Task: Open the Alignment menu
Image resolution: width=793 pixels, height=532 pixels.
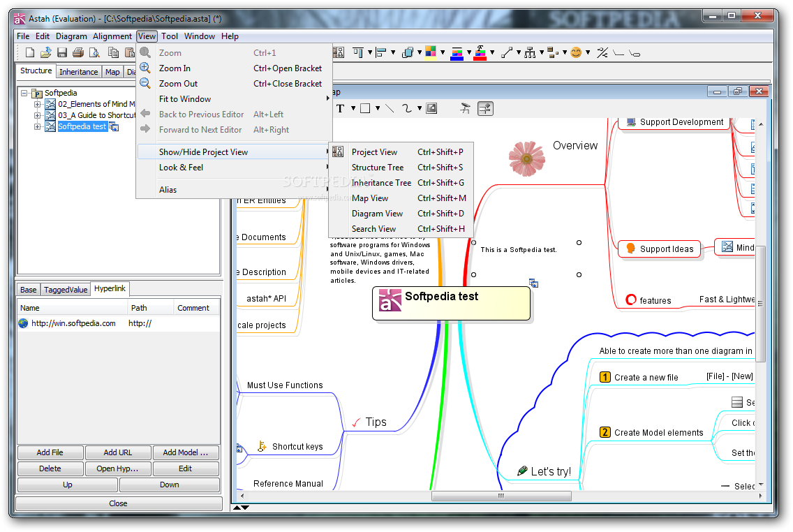Action: click(112, 36)
